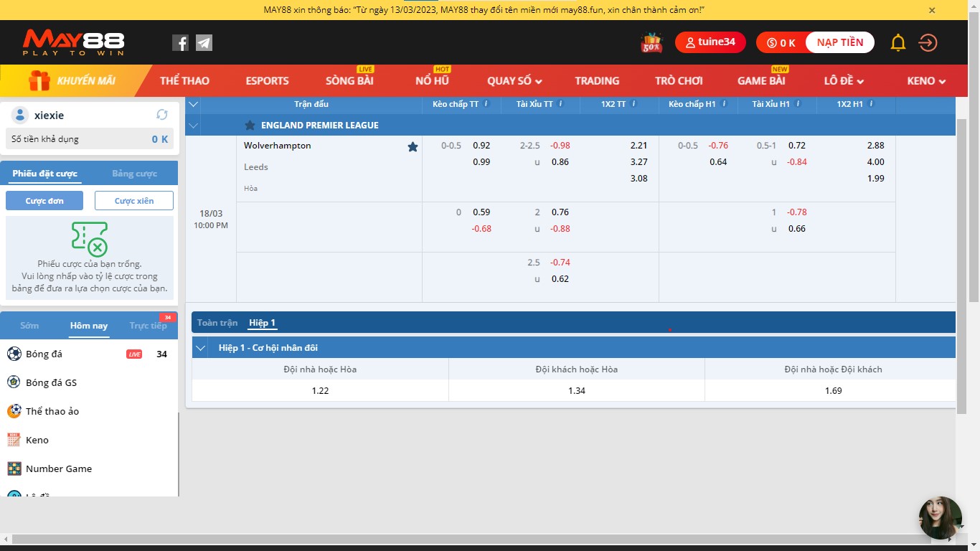The image size is (980, 551).
Task: Open the Keno dropdown in navbar
Action: [926, 81]
